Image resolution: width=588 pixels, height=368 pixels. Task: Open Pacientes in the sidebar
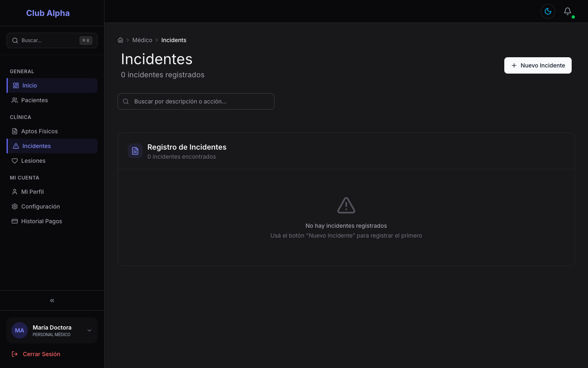pyautogui.click(x=52, y=100)
